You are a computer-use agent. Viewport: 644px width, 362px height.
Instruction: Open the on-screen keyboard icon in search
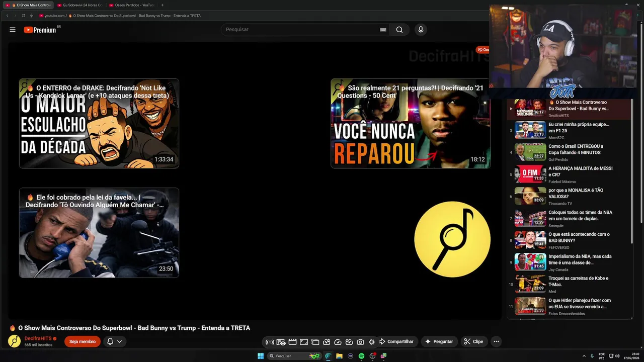383,30
